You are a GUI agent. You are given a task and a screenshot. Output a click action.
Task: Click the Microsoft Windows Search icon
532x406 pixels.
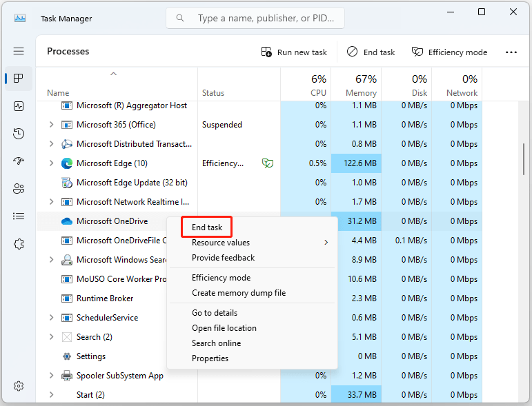pos(67,260)
